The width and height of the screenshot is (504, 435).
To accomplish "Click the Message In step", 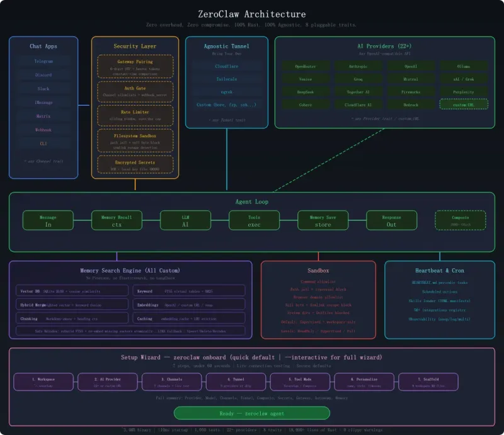I will (48, 220).
